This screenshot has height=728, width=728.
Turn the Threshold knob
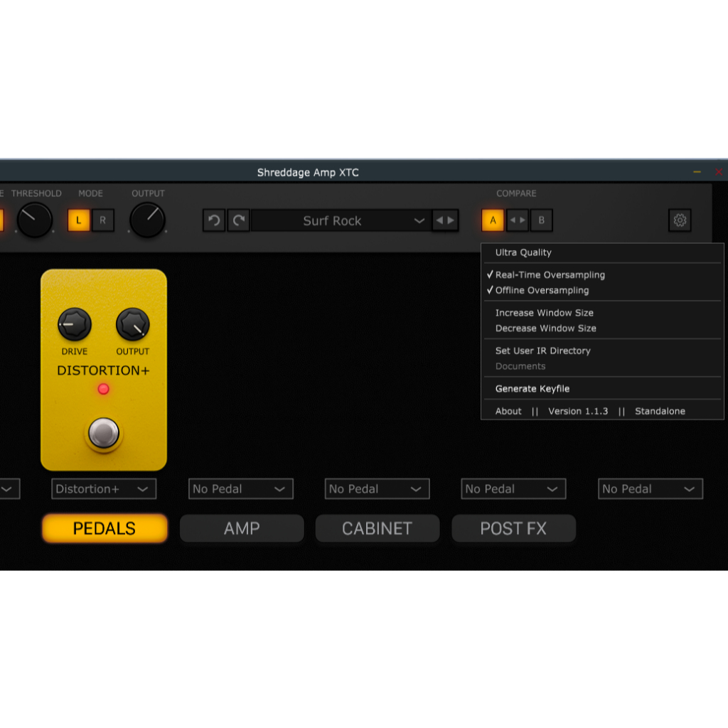tap(34, 220)
